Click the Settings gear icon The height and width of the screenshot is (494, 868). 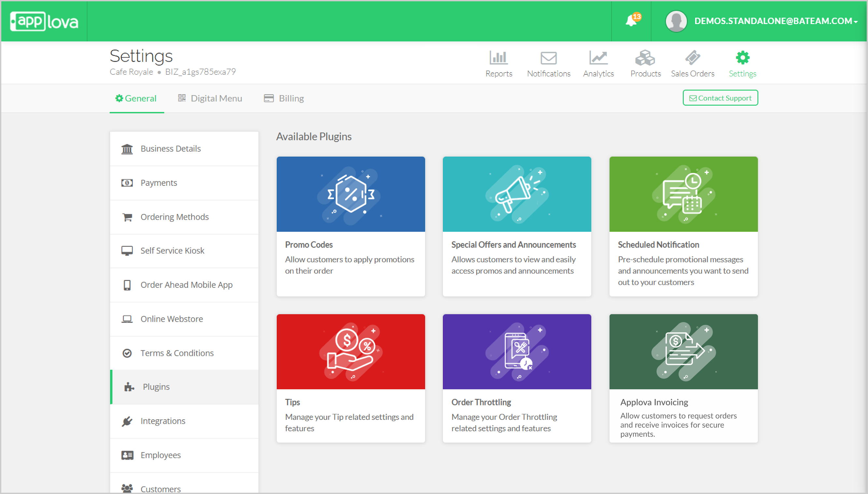pos(743,58)
